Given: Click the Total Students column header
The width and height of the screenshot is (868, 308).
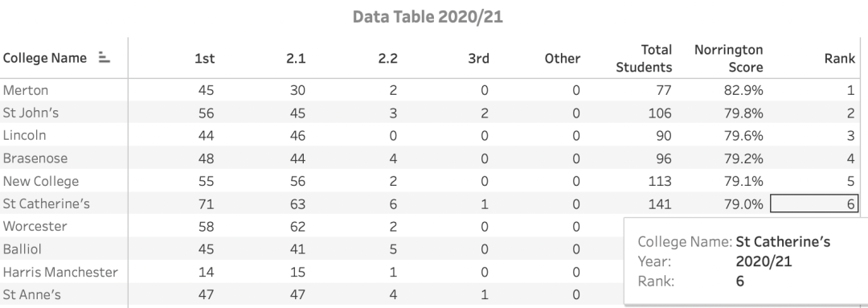Looking at the screenshot, I should 644,59.
